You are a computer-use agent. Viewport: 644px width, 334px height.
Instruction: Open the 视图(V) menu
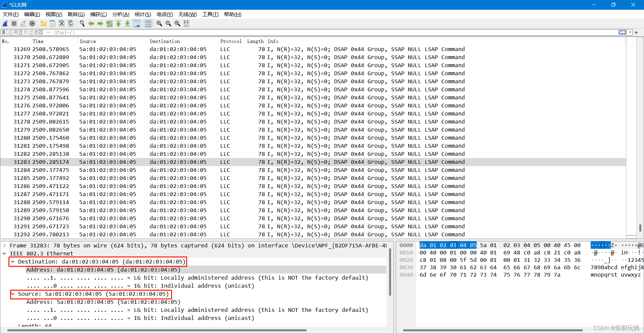coord(54,14)
